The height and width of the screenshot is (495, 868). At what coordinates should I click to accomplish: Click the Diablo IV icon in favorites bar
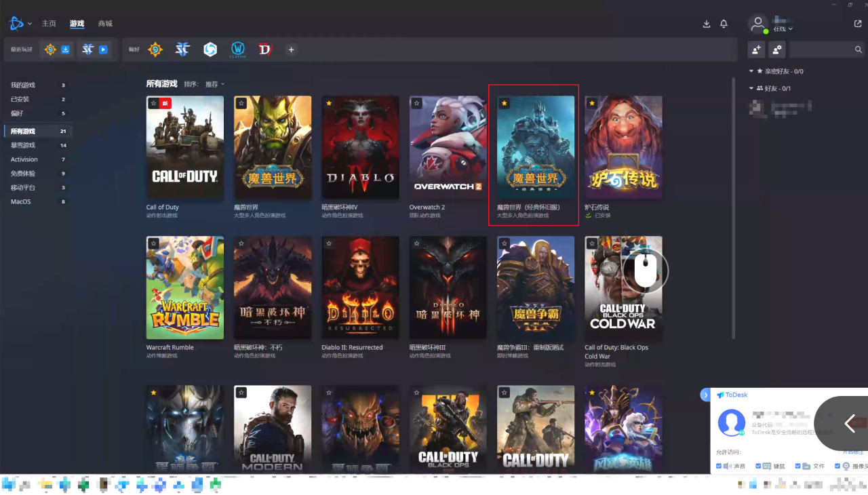click(264, 49)
